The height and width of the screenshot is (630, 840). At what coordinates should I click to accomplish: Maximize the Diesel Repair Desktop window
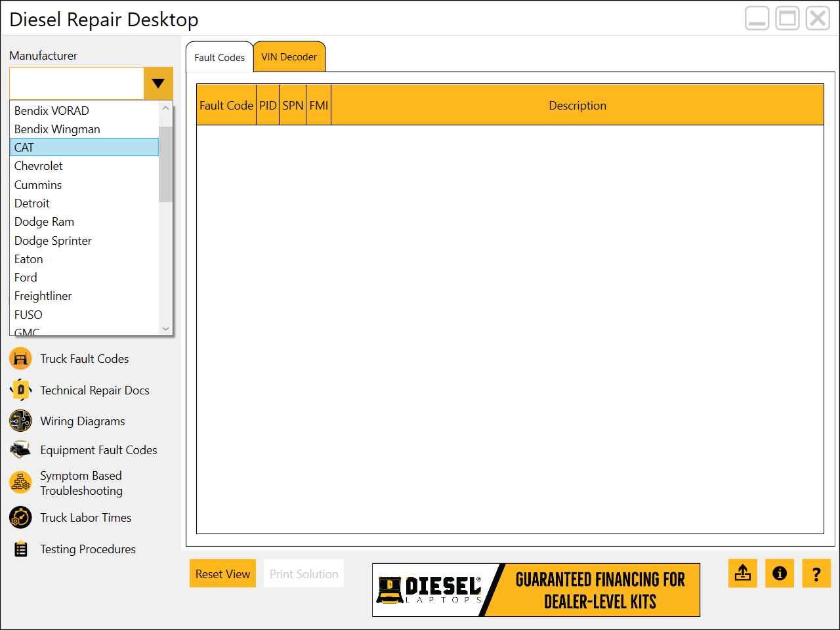click(x=787, y=18)
